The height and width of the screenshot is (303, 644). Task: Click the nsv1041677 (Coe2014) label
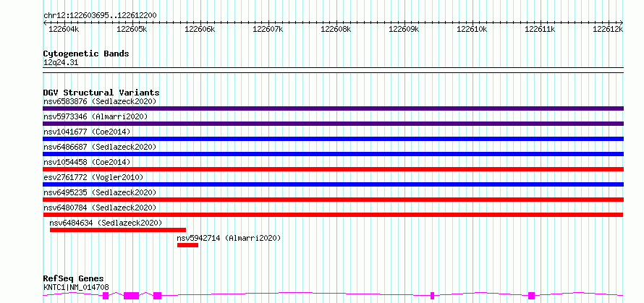click(x=87, y=132)
